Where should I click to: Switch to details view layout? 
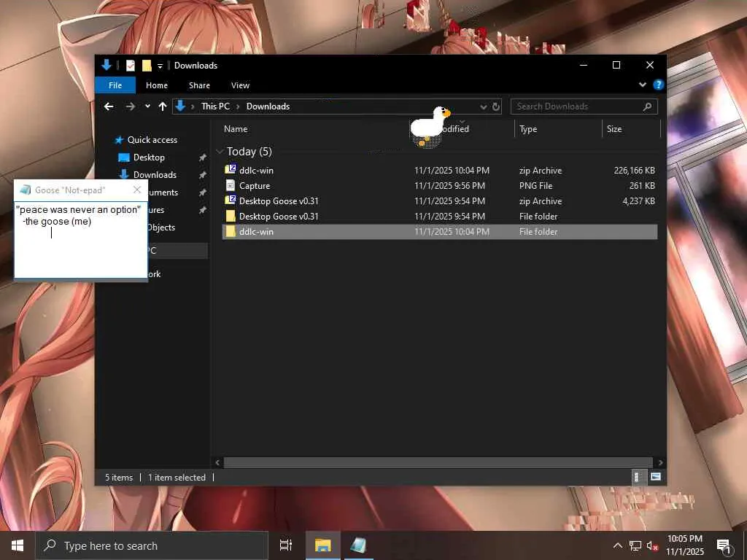click(x=637, y=477)
